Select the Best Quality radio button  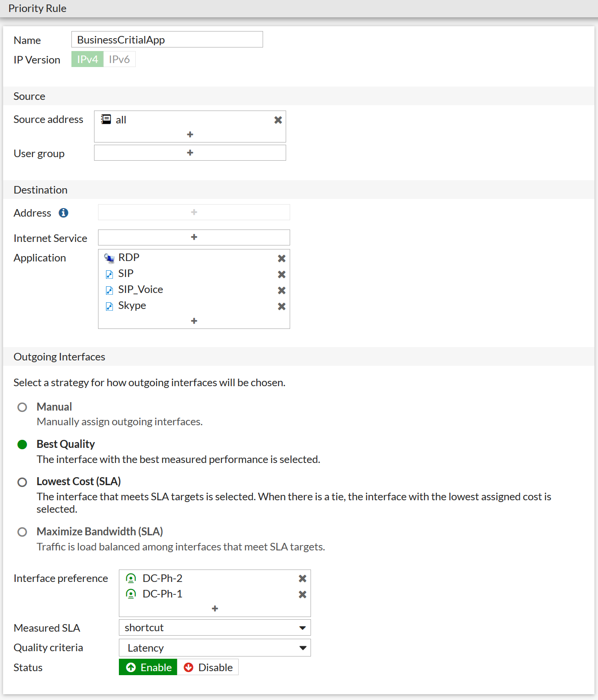[x=22, y=444]
